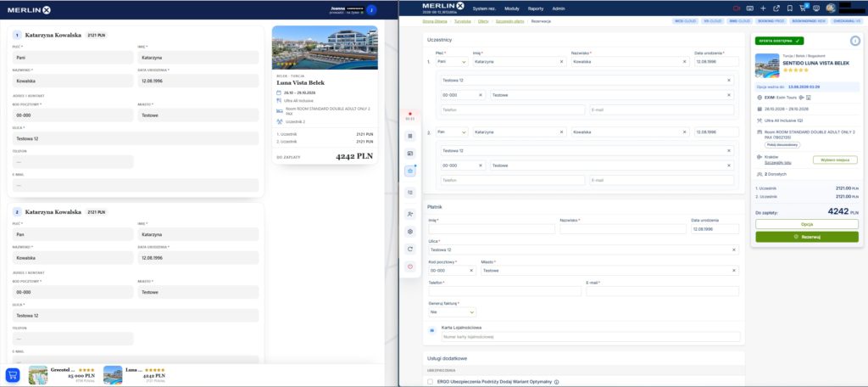
Task: Clear payer Ulica Testowa 12 field with X
Action: [735, 250]
